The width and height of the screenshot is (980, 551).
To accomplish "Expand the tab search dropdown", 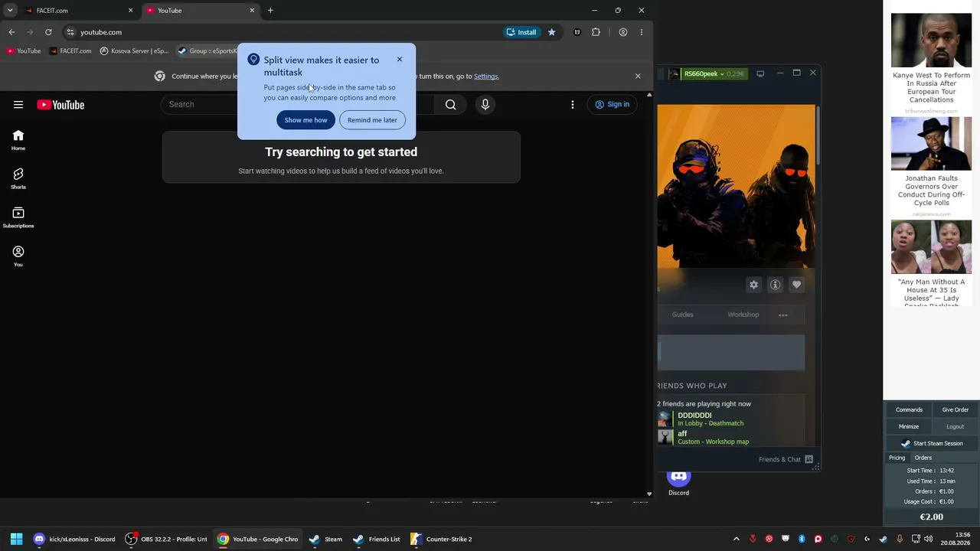I will [10, 11].
